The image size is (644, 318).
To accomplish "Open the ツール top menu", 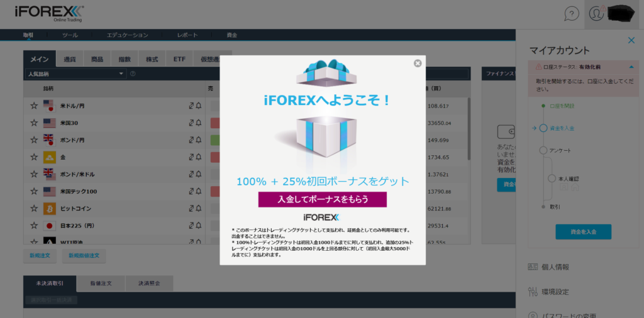I will click(70, 35).
